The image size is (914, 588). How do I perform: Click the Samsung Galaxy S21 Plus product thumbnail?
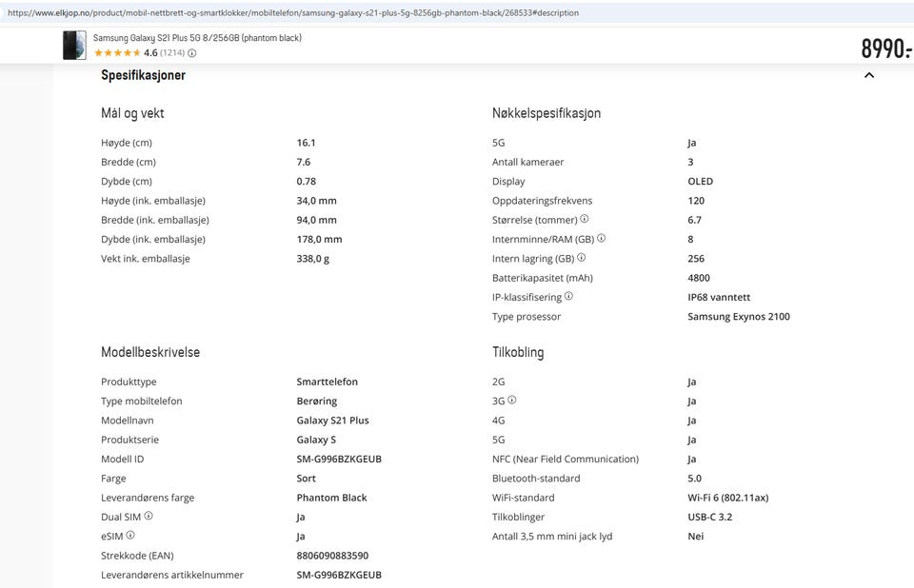[x=74, y=45]
